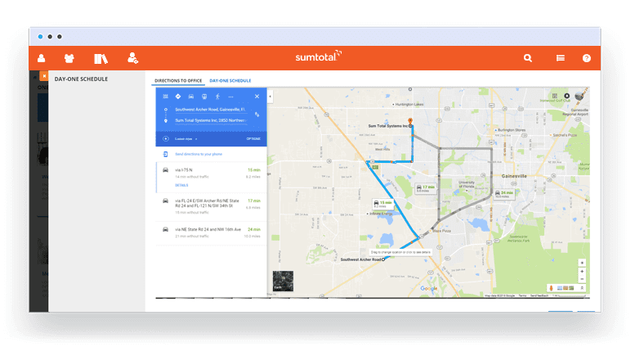Click the Gainesville city label on map

point(514,176)
